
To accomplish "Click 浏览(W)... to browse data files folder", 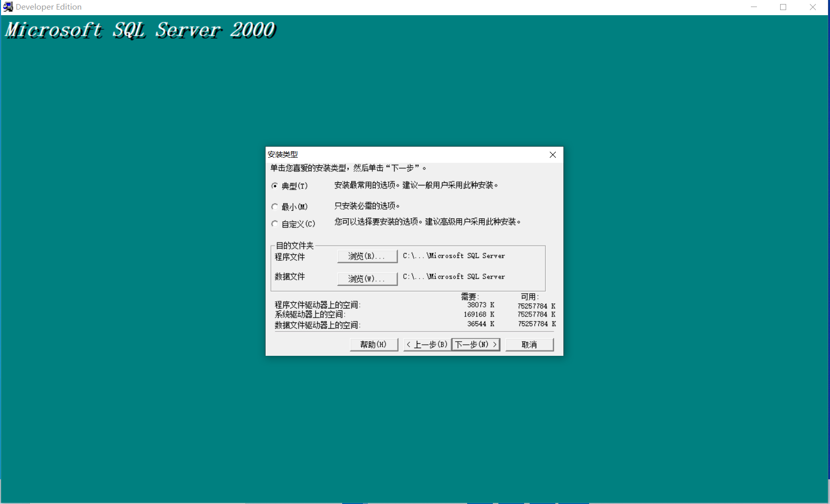I will (x=367, y=279).
